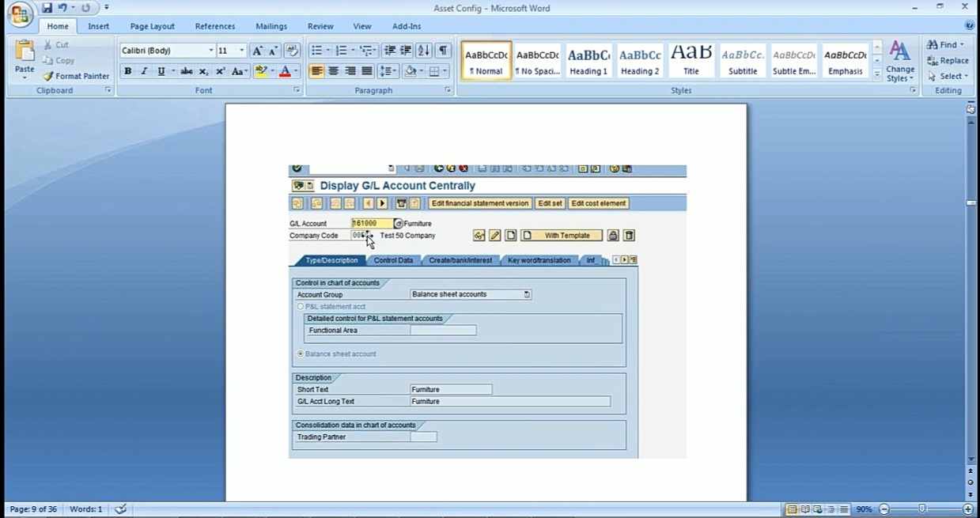
Task: Open Word Help
Action: tap(970, 26)
